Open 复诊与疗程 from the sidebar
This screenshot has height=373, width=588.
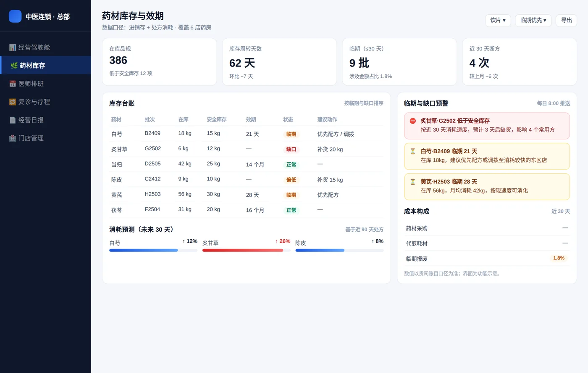pos(45,102)
